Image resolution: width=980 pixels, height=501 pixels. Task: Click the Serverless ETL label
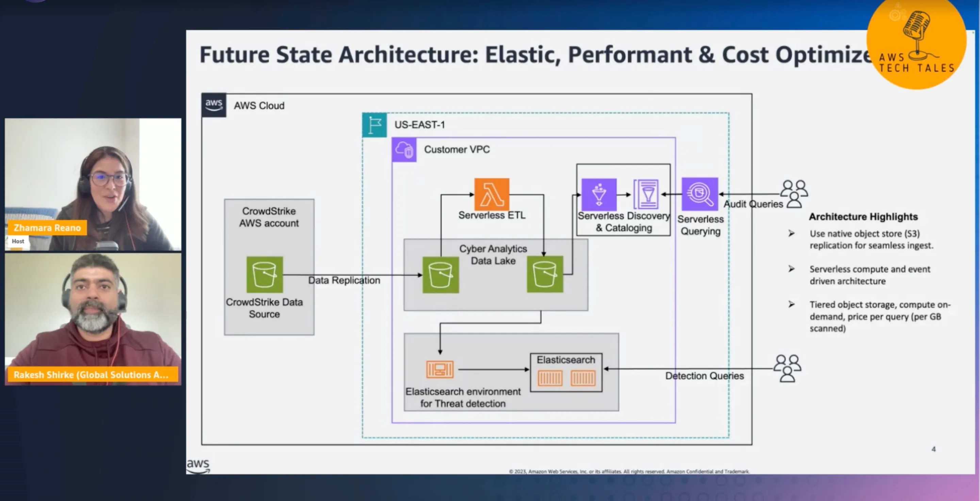(492, 215)
